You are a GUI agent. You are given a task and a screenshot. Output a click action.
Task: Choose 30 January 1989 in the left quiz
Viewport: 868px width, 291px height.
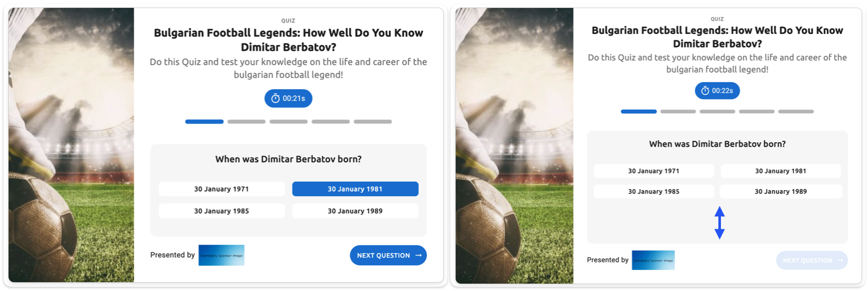355,211
